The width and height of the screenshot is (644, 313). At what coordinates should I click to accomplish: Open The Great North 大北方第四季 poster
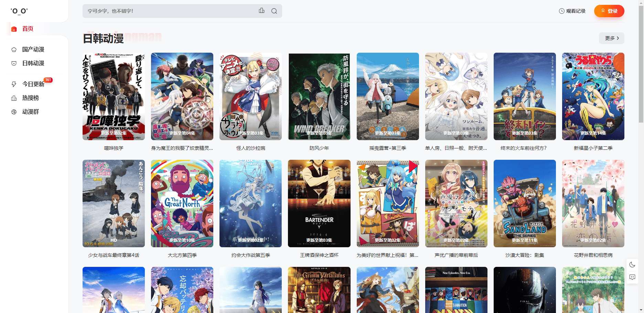(x=182, y=204)
